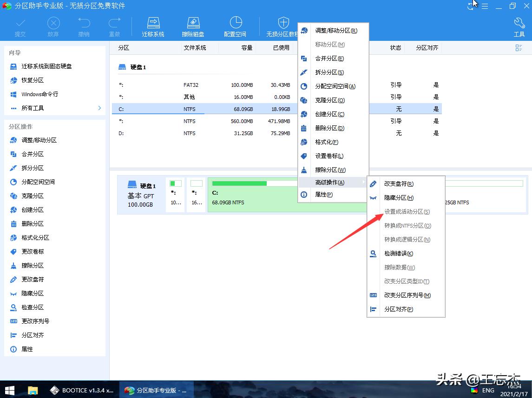Open the title bar menu icon

485,6
